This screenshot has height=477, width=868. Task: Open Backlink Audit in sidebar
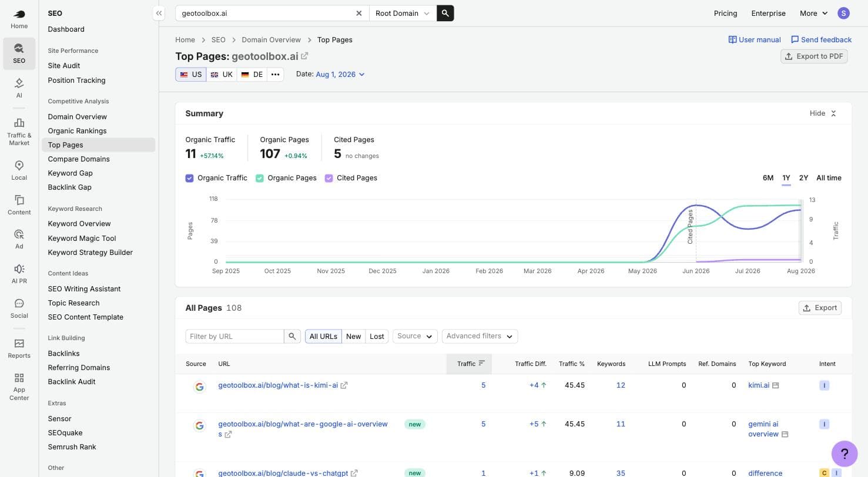tap(71, 381)
